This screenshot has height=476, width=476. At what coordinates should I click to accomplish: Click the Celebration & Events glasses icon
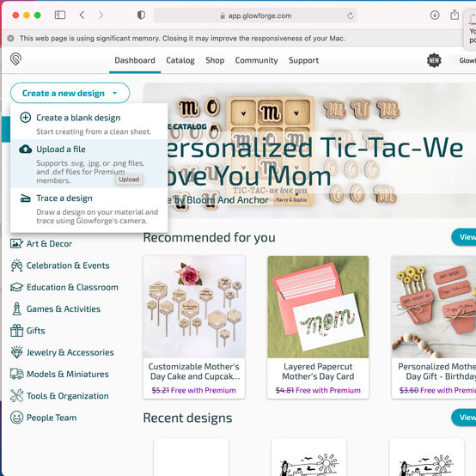coord(16,265)
